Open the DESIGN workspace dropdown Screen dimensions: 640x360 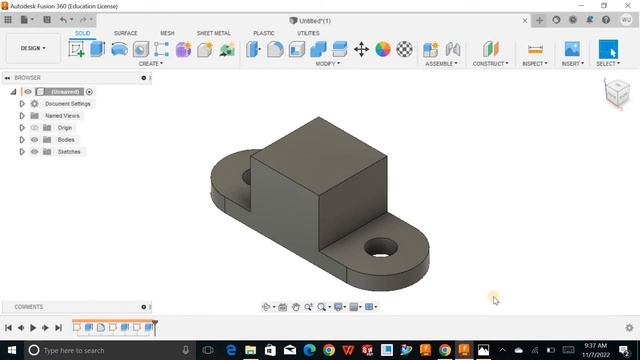[33, 48]
